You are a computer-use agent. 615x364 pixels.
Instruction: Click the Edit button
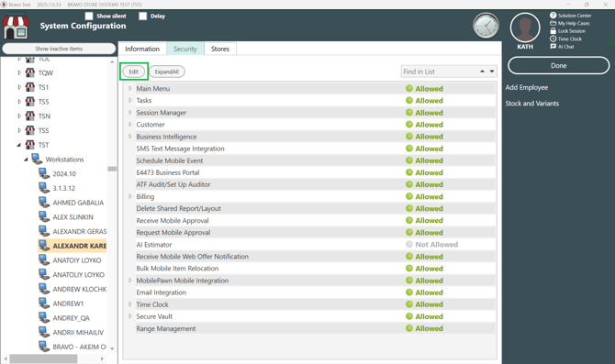(134, 72)
